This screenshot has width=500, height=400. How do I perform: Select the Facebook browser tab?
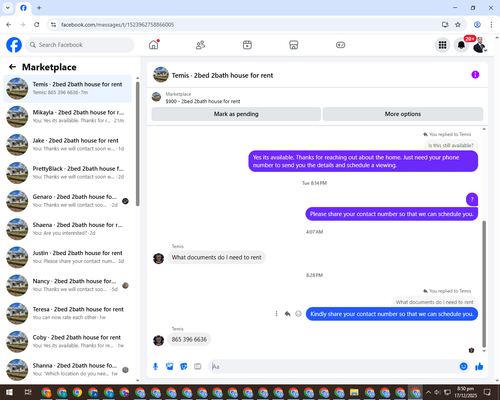23,8
